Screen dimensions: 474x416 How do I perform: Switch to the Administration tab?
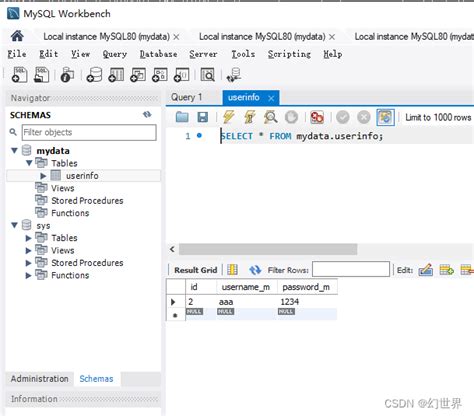40,379
